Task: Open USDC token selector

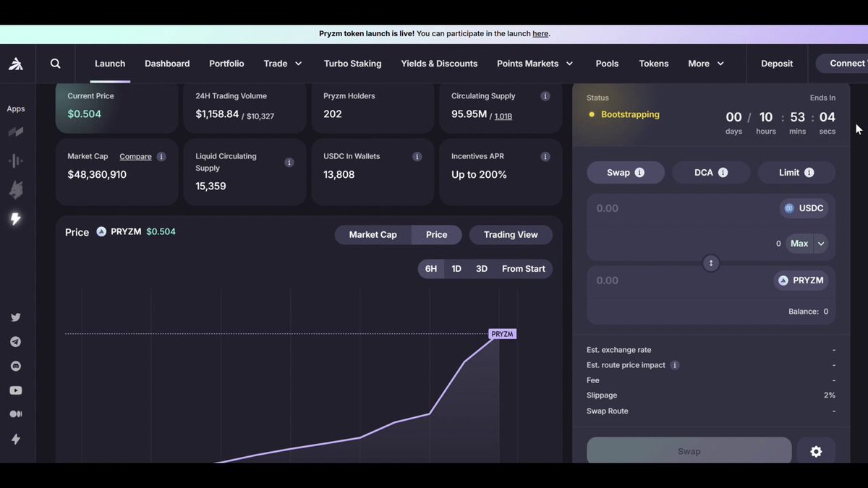Action: point(803,208)
